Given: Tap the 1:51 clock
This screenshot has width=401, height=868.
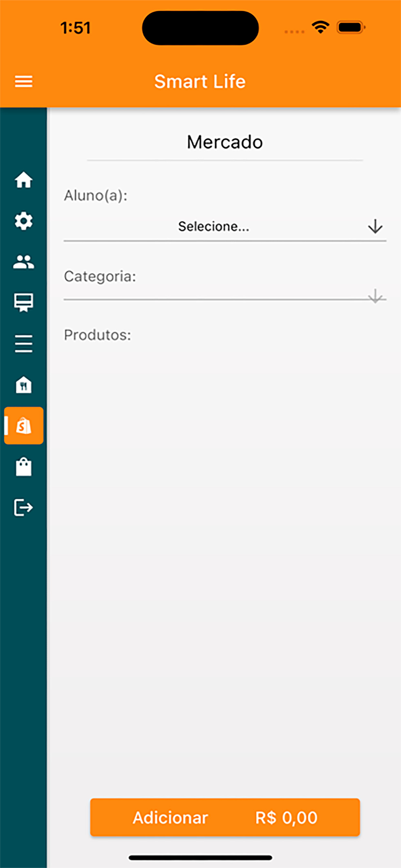Looking at the screenshot, I should pos(76,28).
